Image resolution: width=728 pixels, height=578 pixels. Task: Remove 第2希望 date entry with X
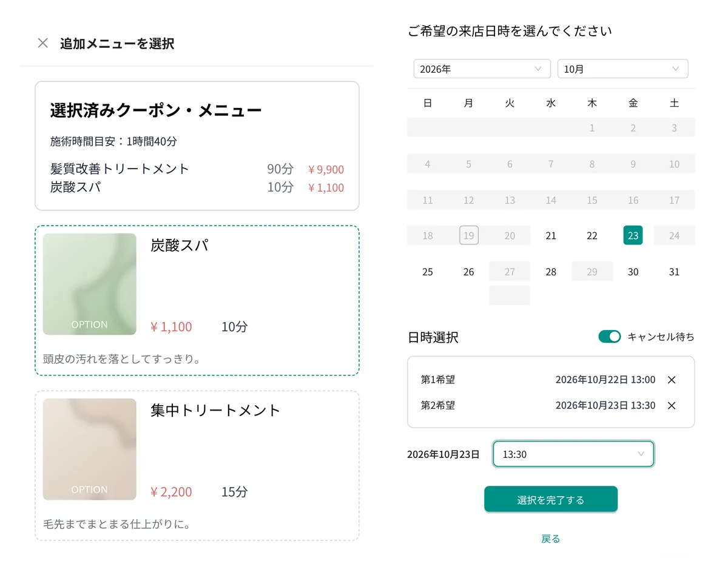672,406
